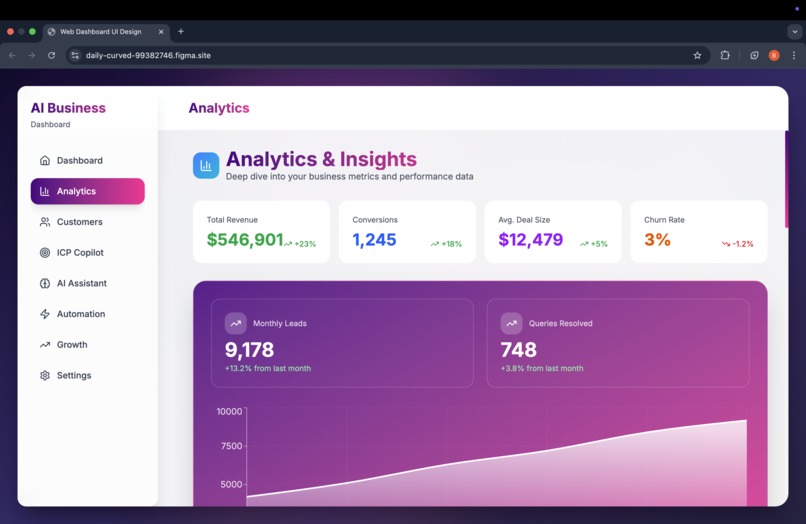Open ICP Copilot in the sidebar
The height and width of the screenshot is (524, 806).
[87, 252]
